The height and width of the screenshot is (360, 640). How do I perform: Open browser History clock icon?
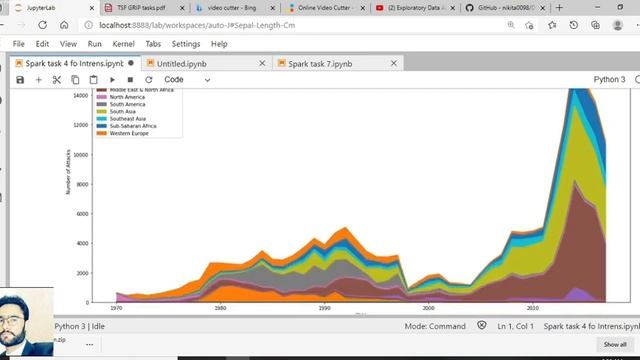(573, 25)
